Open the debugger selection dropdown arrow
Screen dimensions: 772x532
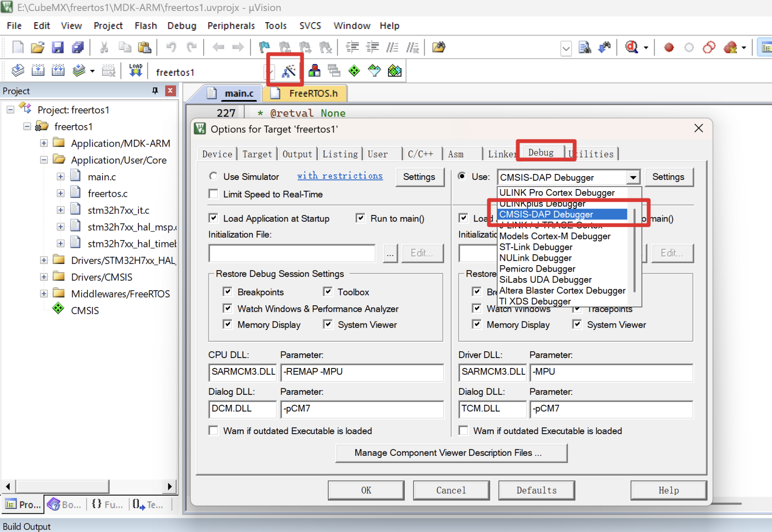click(633, 177)
